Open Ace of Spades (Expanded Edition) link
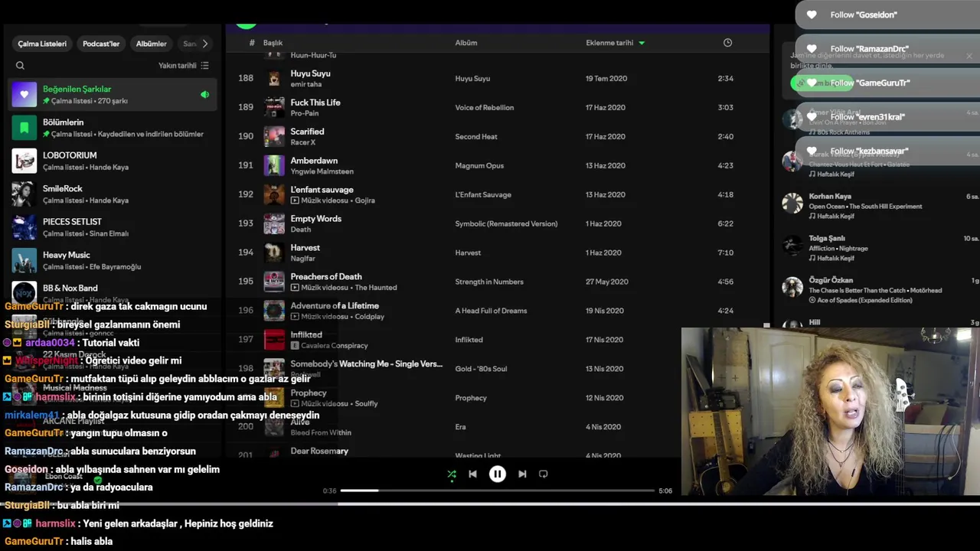The image size is (980, 551). (x=864, y=300)
